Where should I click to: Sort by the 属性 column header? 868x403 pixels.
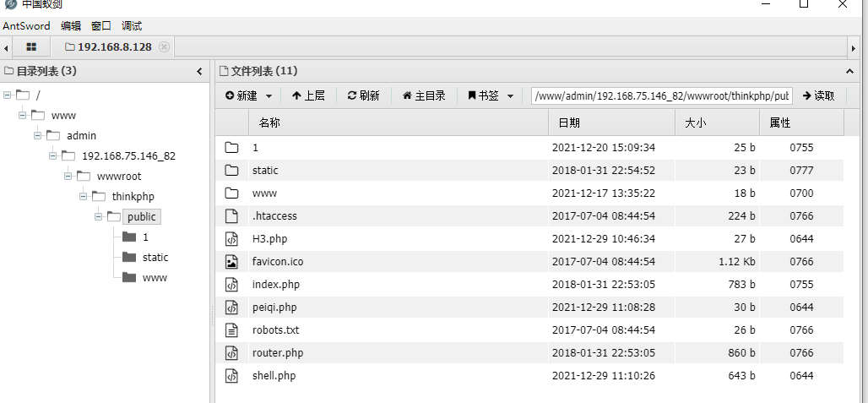point(801,123)
